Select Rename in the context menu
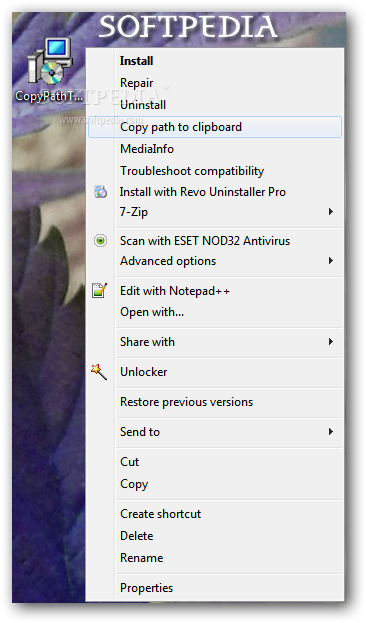Viewport: 366px width, 623px height. coord(215,558)
